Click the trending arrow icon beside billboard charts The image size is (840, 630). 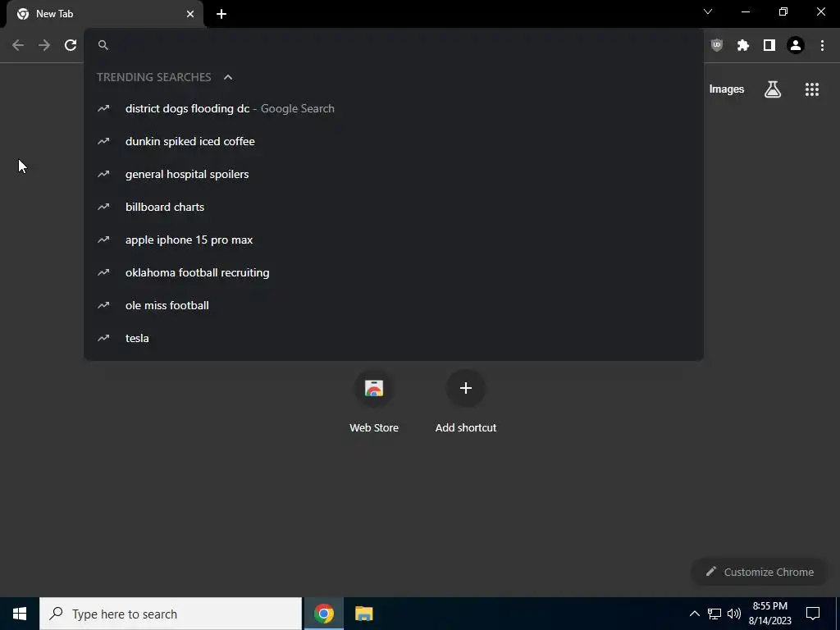pos(103,207)
